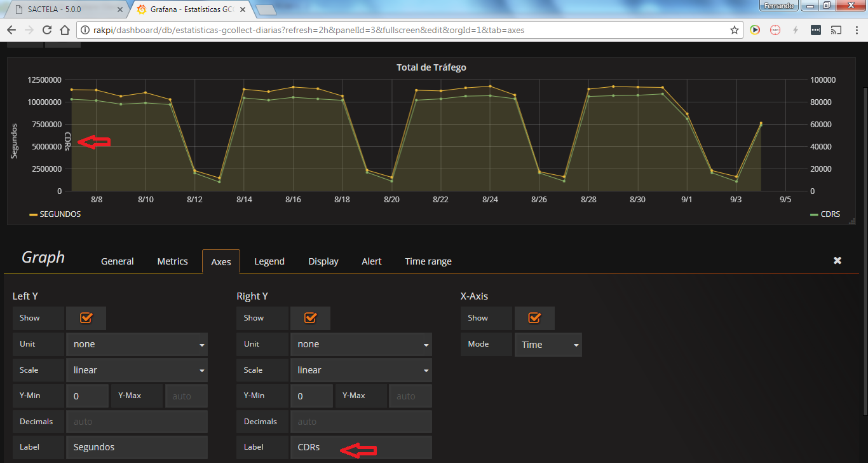Image resolution: width=868 pixels, height=463 pixels.
Task: Expand the X-Axis Mode selector
Action: click(548, 344)
